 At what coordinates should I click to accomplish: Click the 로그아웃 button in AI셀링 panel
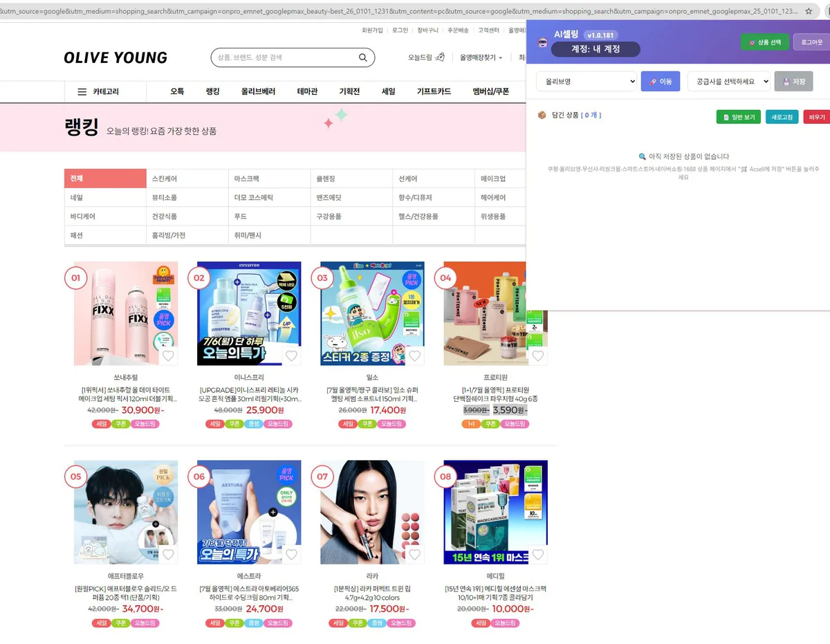coord(812,42)
